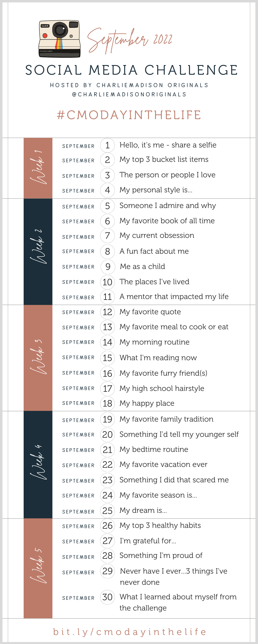Click the circled number 16 badge
Image resolution: width=258 pixels, height=644 pixels.
[x=107, y=374]
